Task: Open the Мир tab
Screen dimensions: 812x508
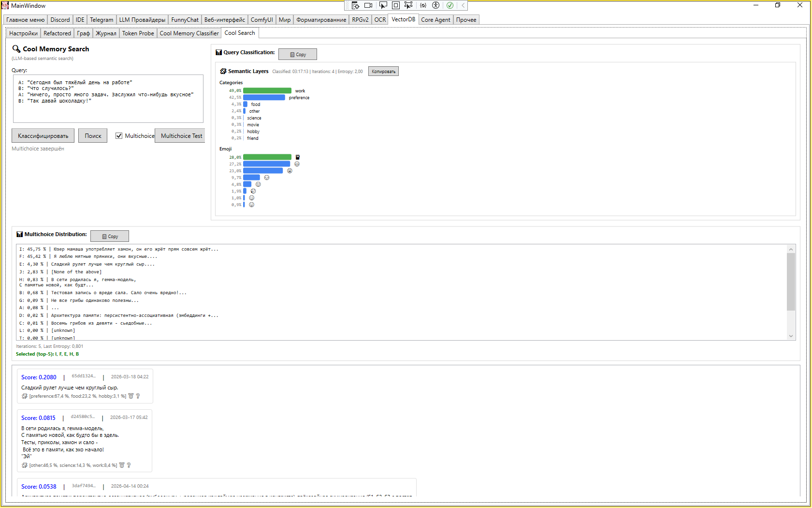Action: [x=285, y=20]
